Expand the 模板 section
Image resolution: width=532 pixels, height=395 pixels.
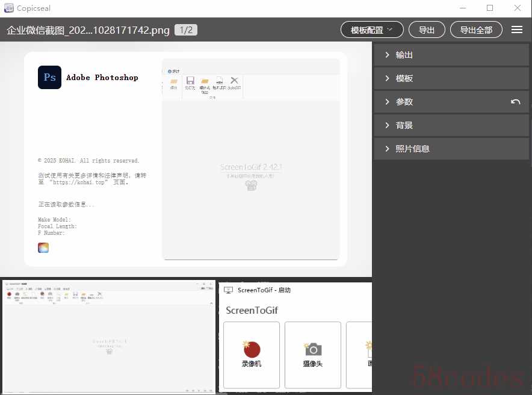(451, 78)
